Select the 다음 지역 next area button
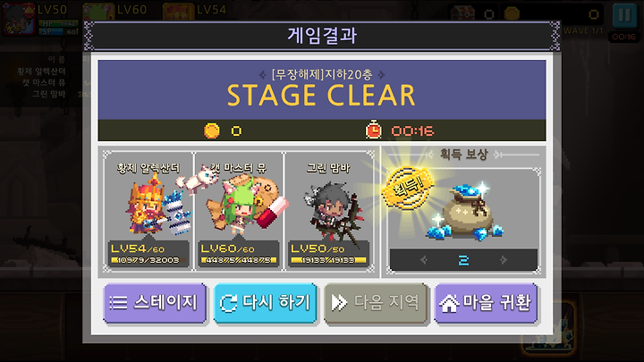The image size is (644, 362). tap(376, 303)
